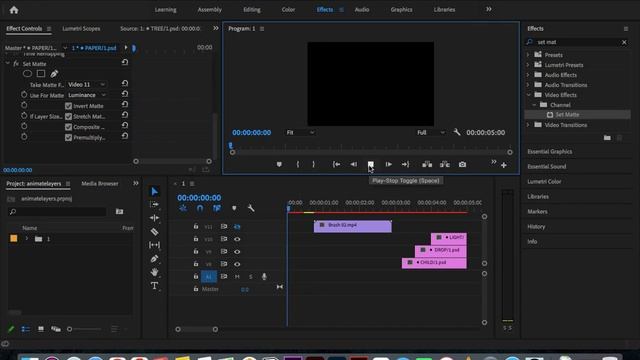Open Program monitor settings wrench
This screenshot has height=360, width=640.
pos(457,132)
